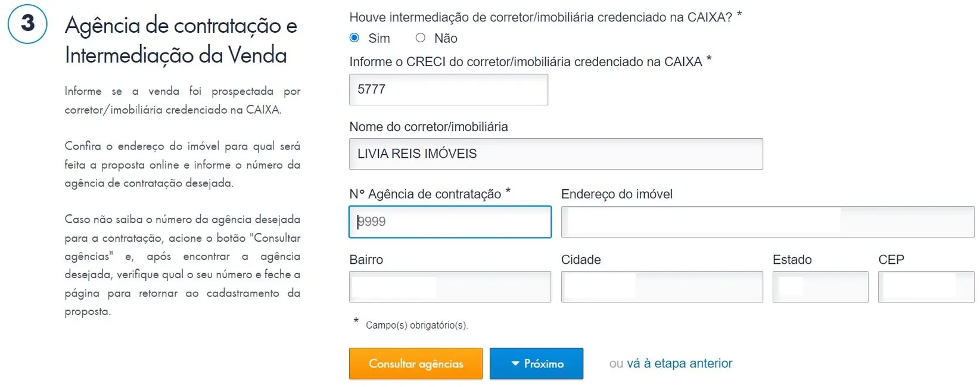The image size is (980, 387).
Task: Click the step number 3 circle indicator
Action: click(26, 24)
